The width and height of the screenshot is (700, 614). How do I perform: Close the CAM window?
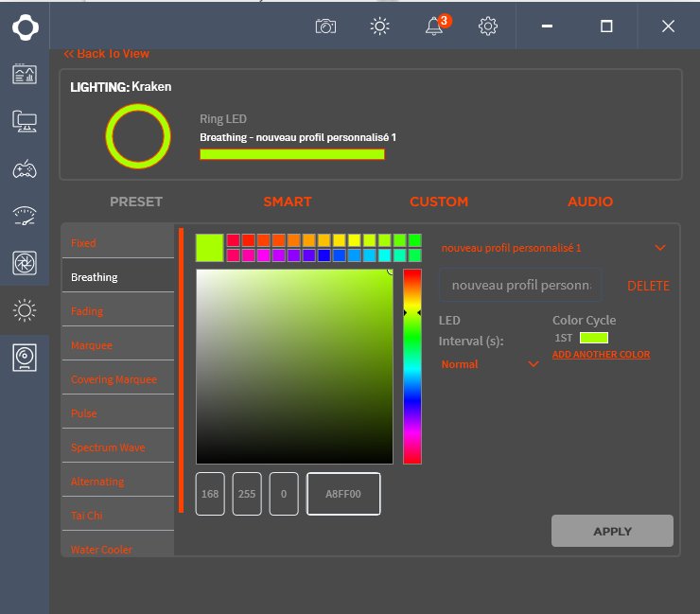[668, 26]
